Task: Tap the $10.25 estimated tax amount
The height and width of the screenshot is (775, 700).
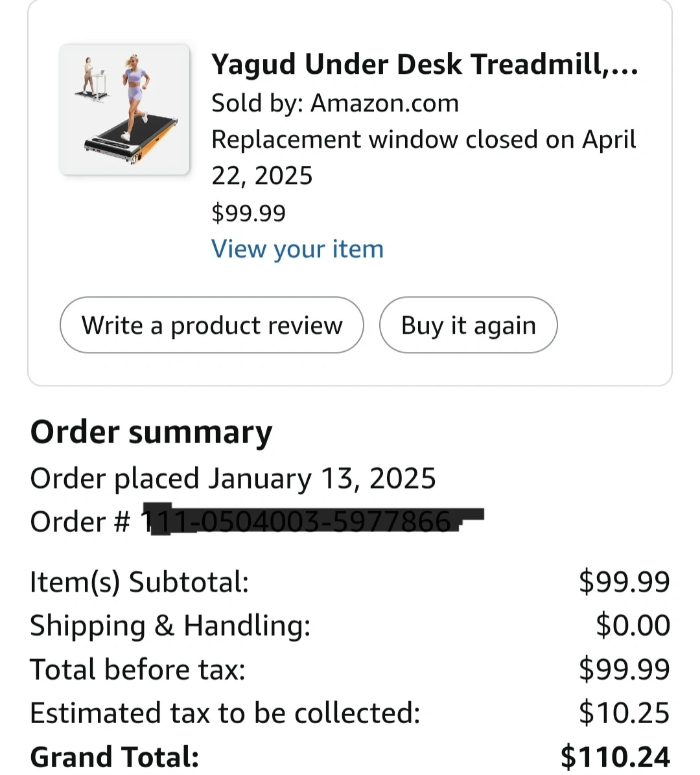Action: (x=624, y=713)
